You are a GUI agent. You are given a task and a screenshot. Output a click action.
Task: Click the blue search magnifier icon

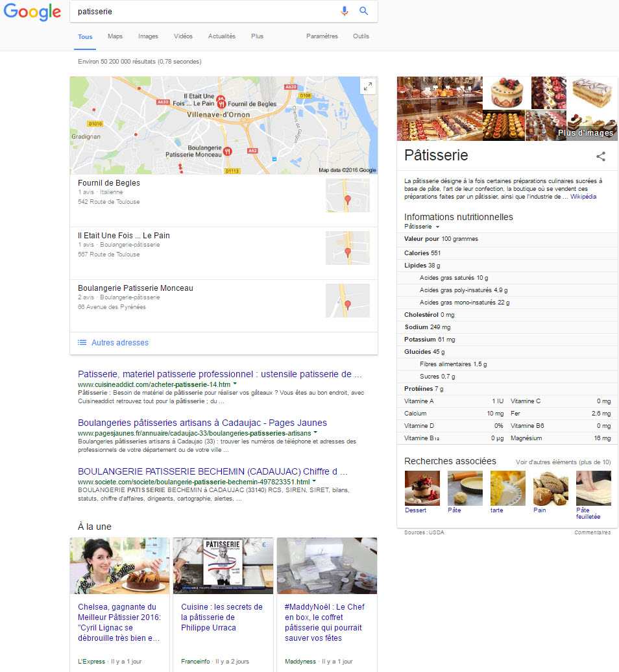[364, 11]
